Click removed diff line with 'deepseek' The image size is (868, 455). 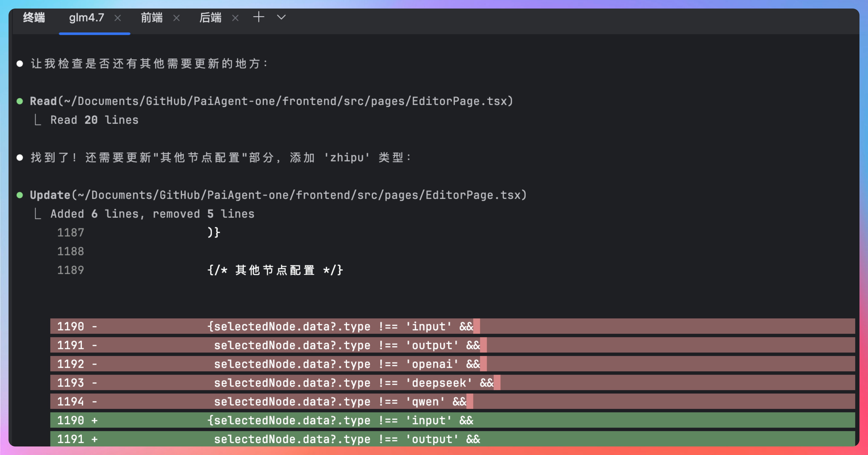point(353,382)
